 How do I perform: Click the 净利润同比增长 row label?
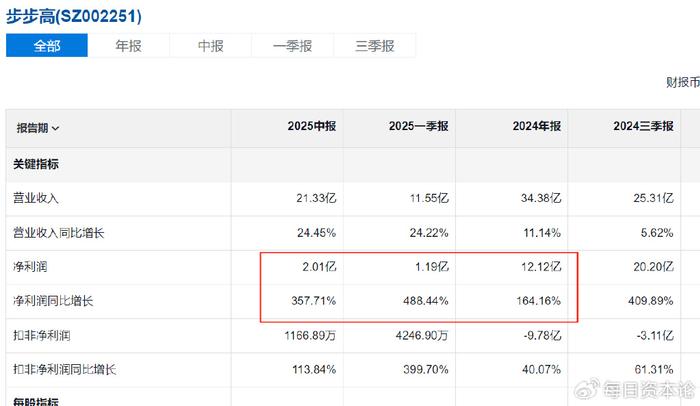click(53, 301)
